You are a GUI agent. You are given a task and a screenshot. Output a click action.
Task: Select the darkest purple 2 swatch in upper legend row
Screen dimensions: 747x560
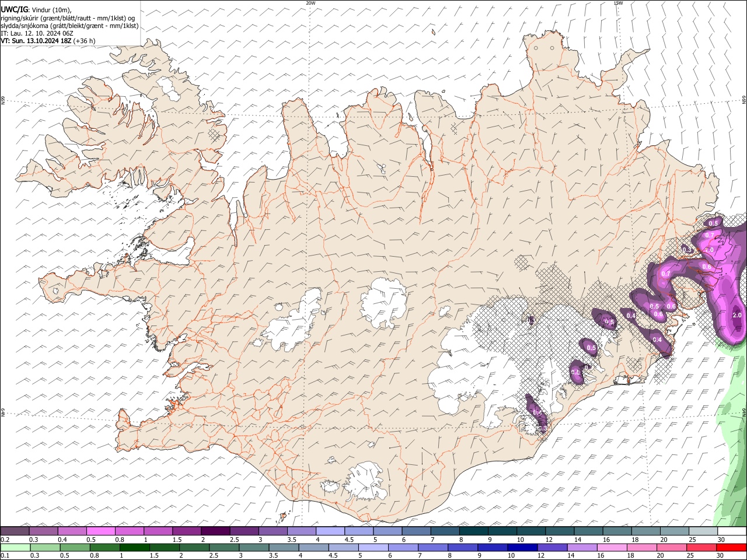[x=215, y=531]
